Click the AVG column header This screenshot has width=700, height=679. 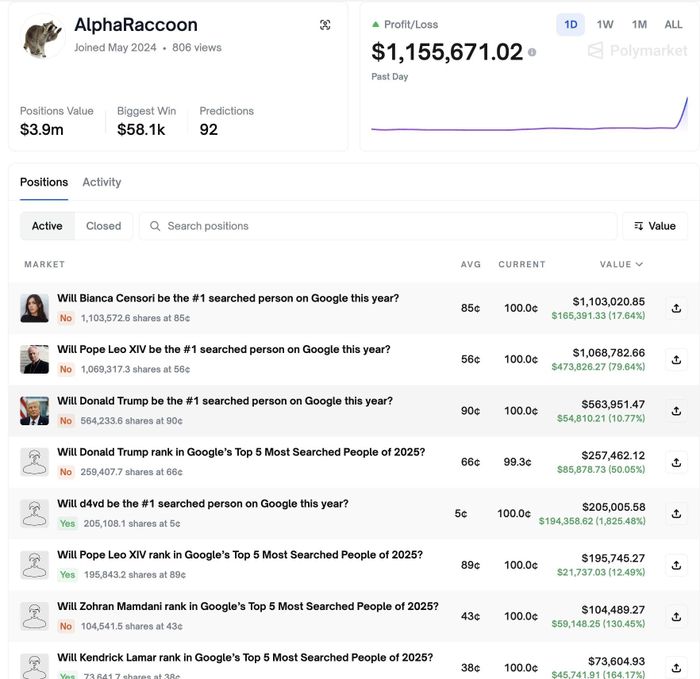tap(471, 264)
